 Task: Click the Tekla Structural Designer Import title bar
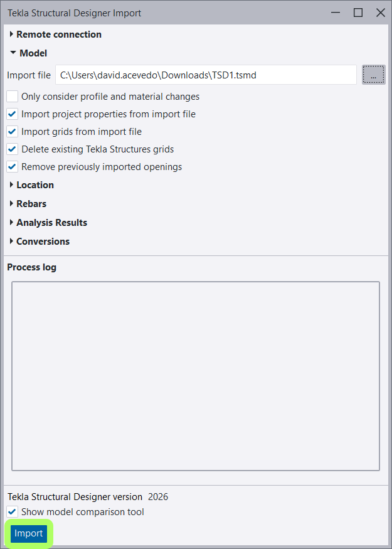click(164, 13)
